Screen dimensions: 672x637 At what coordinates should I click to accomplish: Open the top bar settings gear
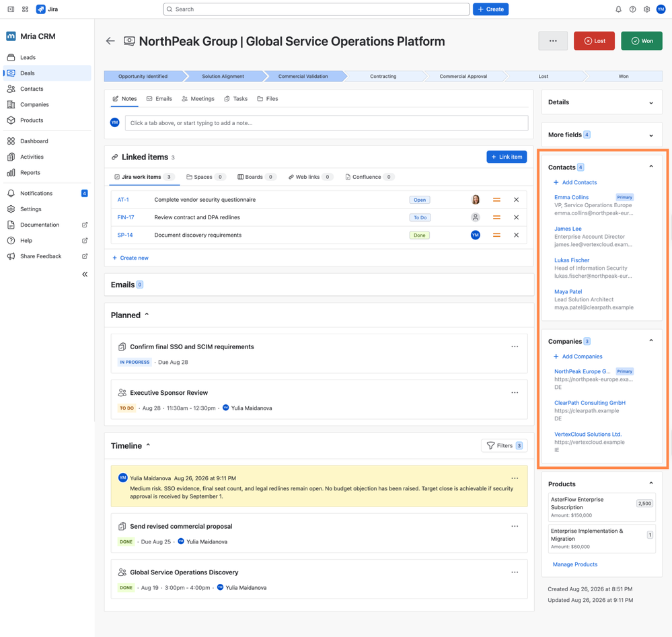[x=646, y=9]
